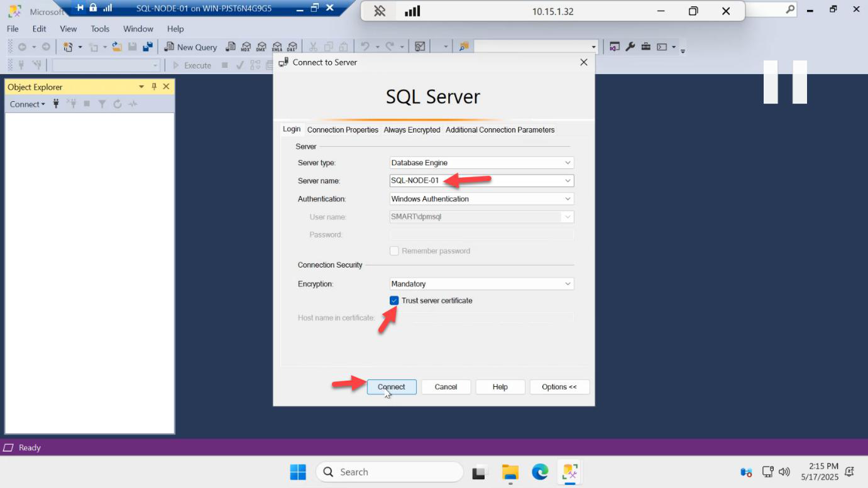Viewport: 868px width, 488px height.
Task: Open the Edit menu
Action: 39,29
